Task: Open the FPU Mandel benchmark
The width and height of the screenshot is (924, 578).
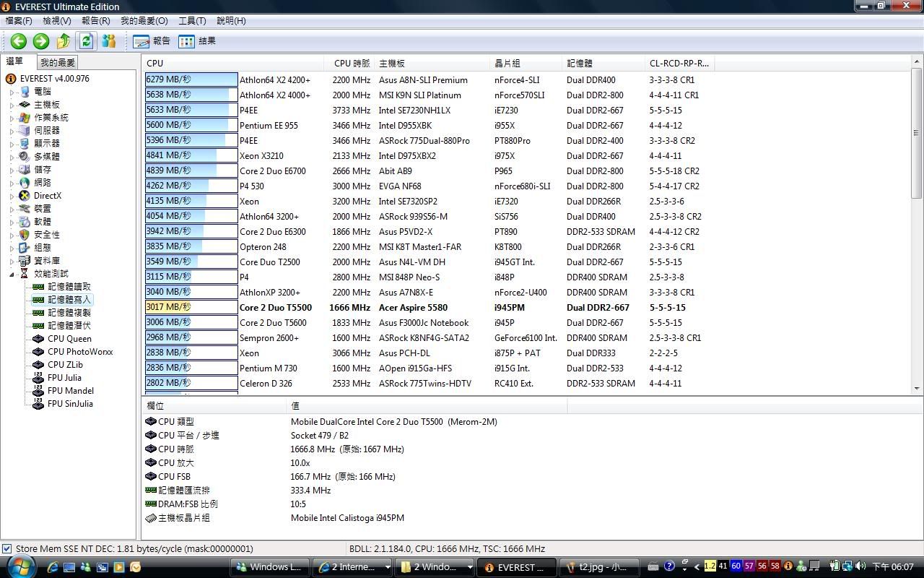Action: [x=71, y=391]
